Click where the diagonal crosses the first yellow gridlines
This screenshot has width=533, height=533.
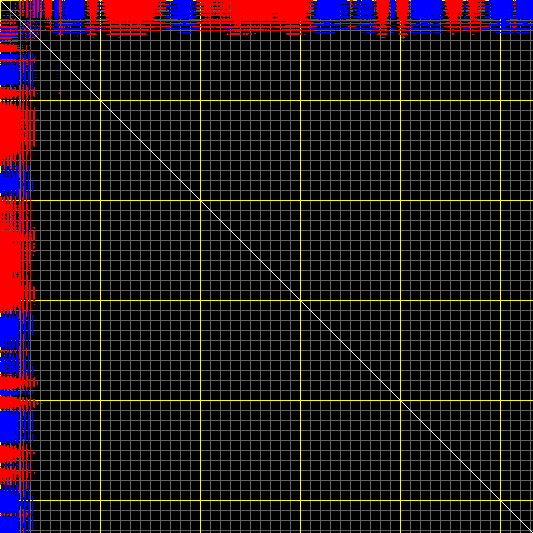coord(101,101)
